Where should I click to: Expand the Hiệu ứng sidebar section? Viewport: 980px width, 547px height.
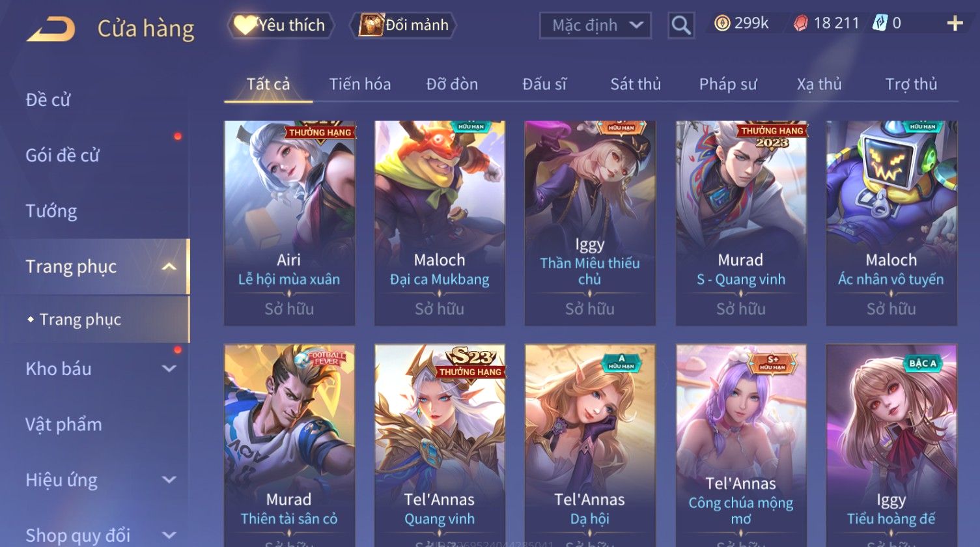click(x=169, y=480)
